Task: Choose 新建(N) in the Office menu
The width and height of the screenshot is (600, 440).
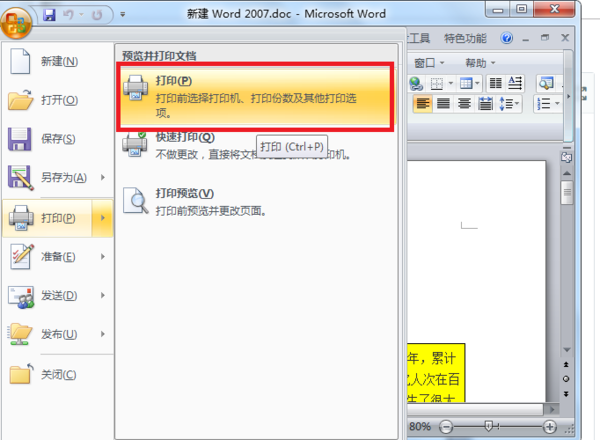Action: (x=57, y=61)
